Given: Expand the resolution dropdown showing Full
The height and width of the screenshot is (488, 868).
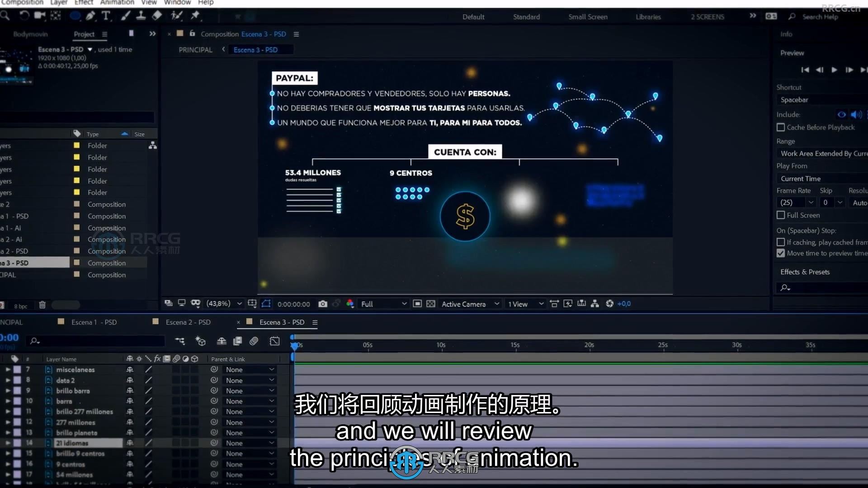Looking at the screenshot, I should [381, 303].
